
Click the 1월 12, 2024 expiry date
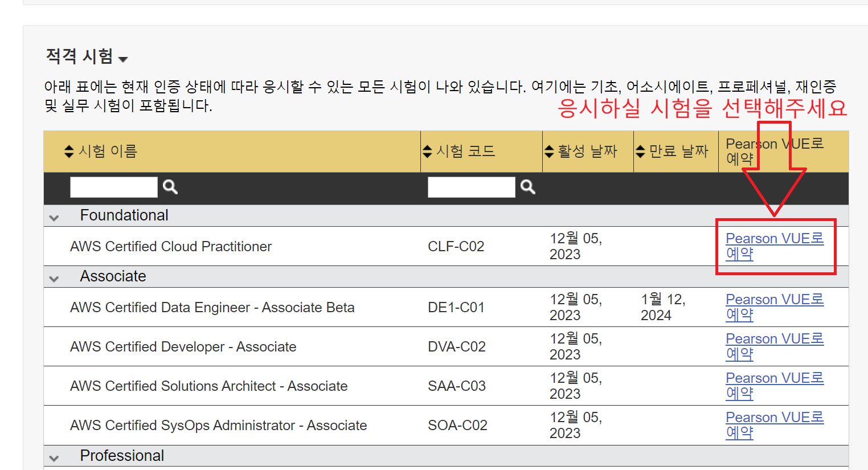click(x=663, y=307)
